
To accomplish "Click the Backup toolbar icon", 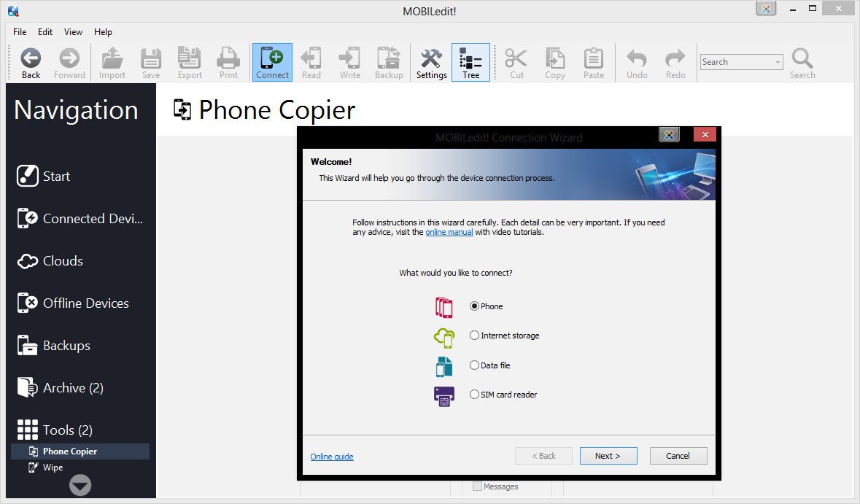I will point(389,58).
